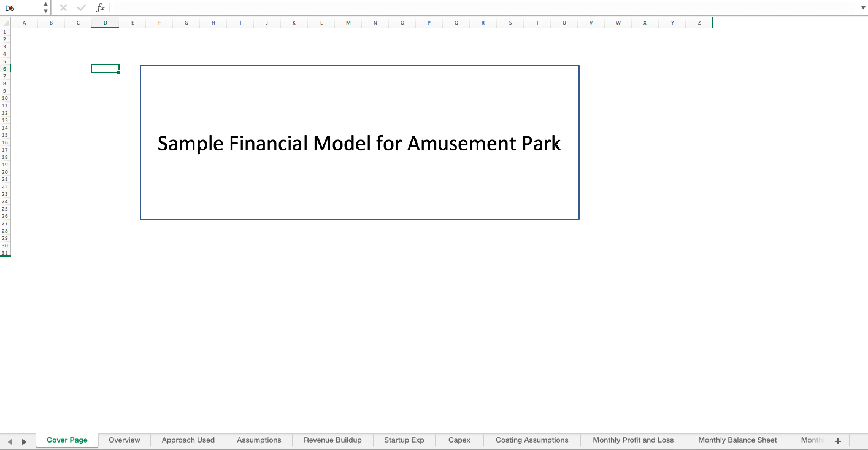Viewport: 868px width, 450px height.
Task: Select column M header
Action: click(x=348, y=23)
